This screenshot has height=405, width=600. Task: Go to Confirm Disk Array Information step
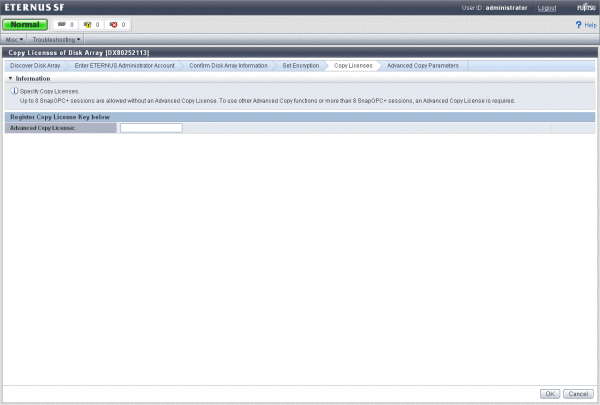click(228, 65)
